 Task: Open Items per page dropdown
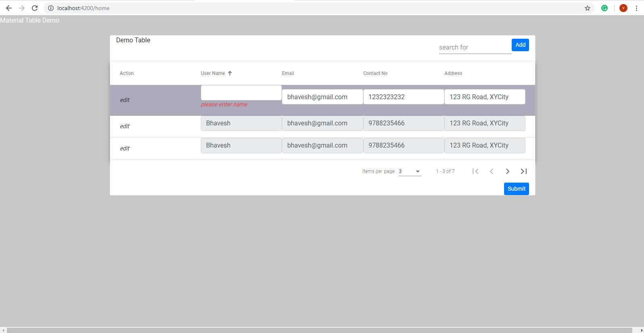pyautogui.click(x=410, y=171)
